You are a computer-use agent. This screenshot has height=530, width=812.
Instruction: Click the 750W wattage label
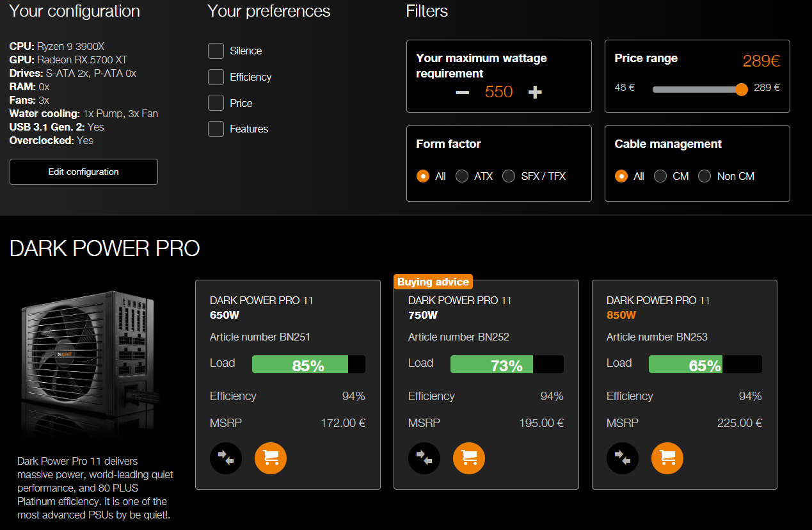coord(423,315)
